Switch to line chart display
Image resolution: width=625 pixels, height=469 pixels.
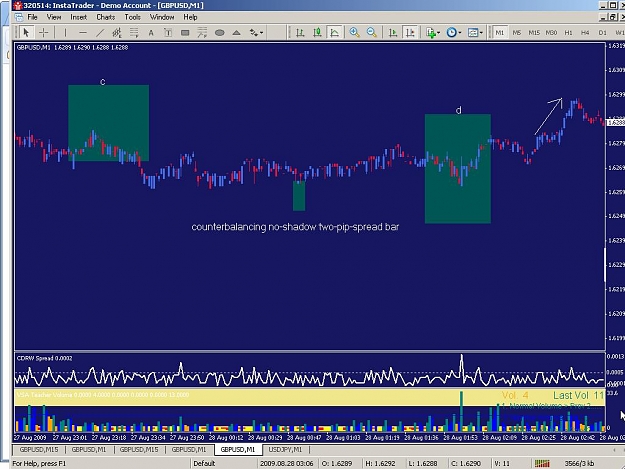(x=334, y=33)
